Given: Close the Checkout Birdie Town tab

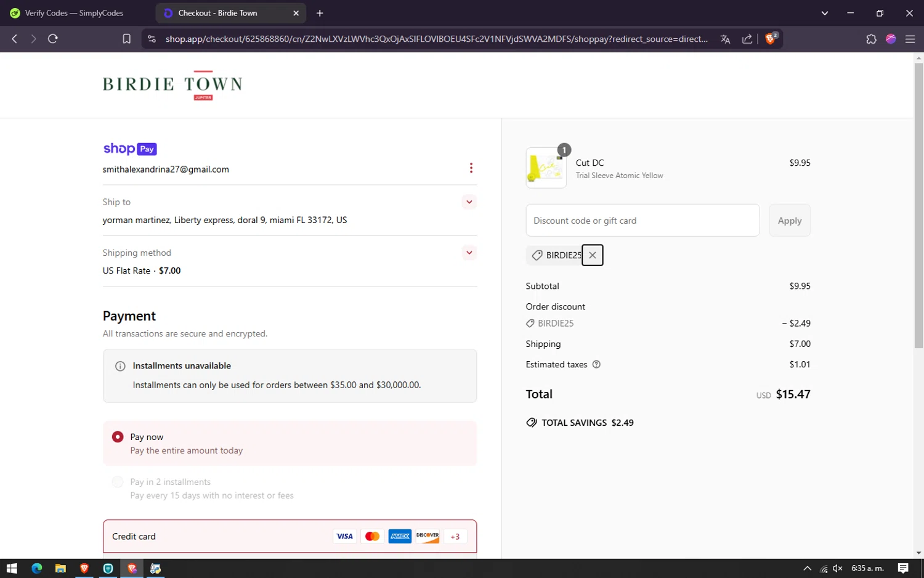Looking at the screenshot, I should [296, 13].
